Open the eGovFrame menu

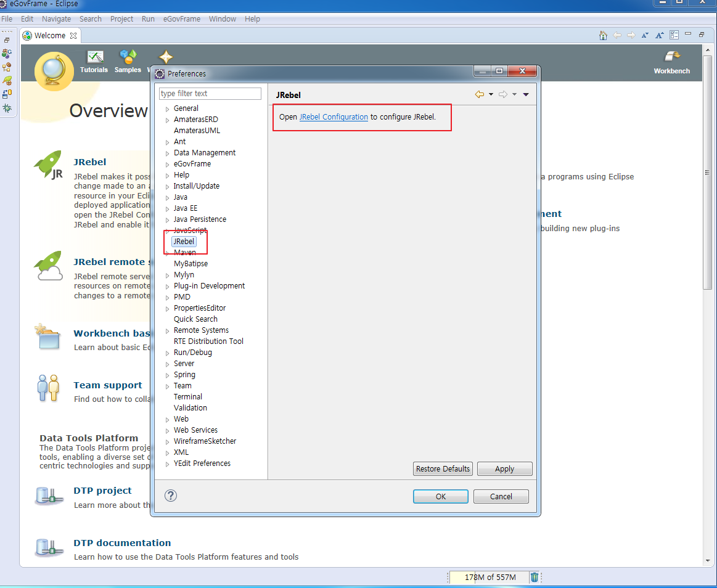point(181,18)
